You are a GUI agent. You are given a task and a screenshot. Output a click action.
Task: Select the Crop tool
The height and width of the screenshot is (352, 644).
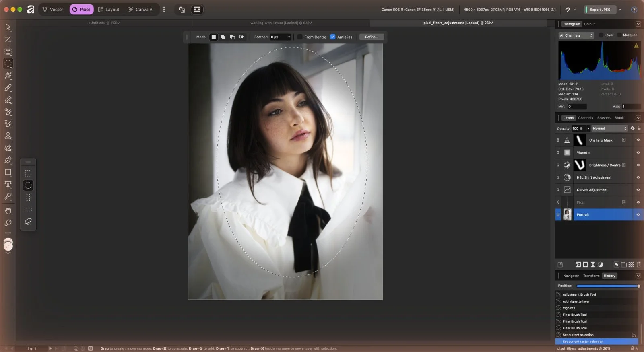click(8, 39)
